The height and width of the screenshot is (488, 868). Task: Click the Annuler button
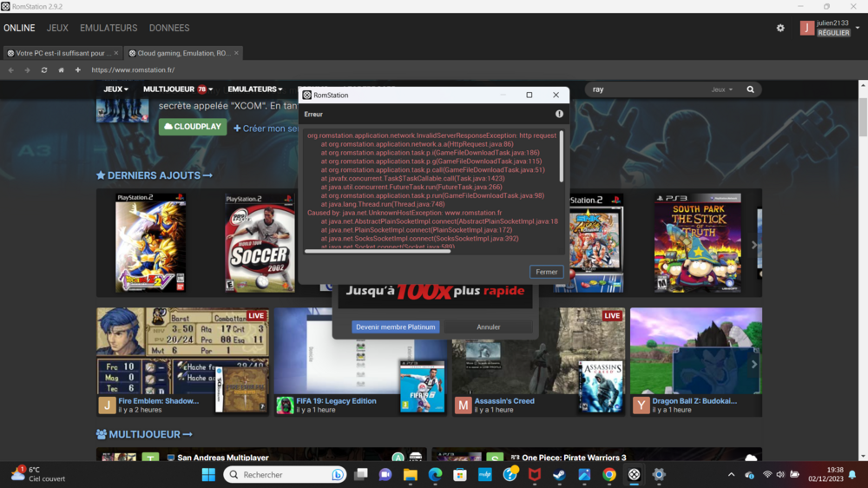pos(488,327)
